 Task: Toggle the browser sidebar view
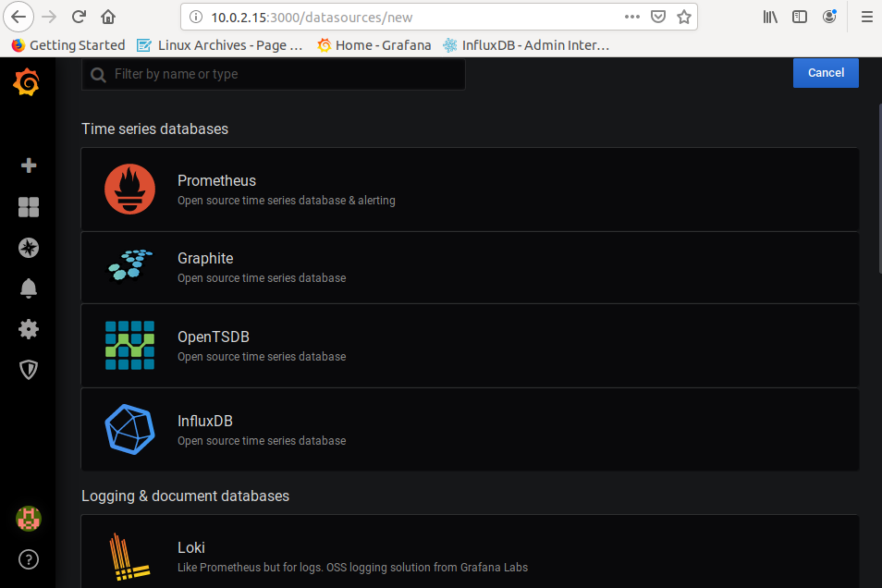point(800,17)
